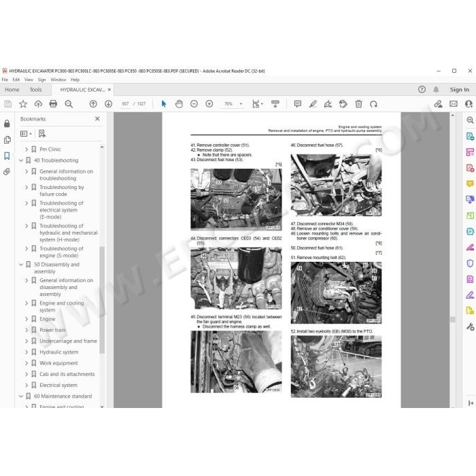Click the Delete trash icon

coord(358,104)
